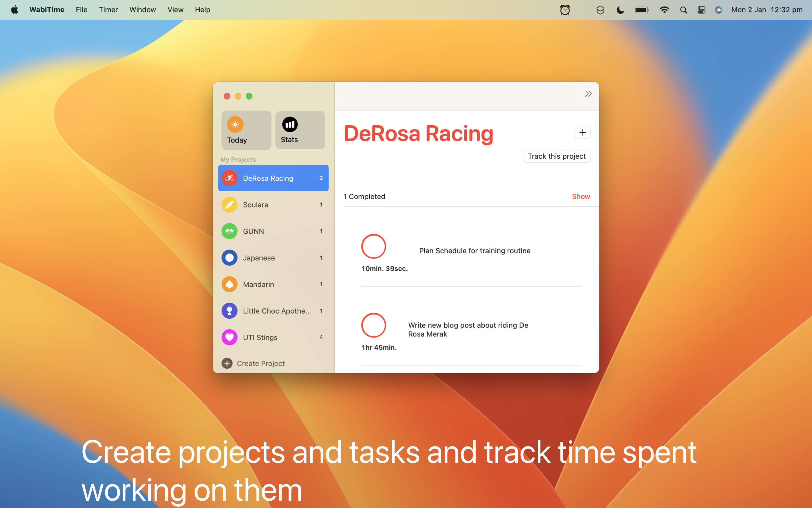Viewport: 812px width, 508px height.
Task: Click the green GUNN project icon
Action: 230,231
